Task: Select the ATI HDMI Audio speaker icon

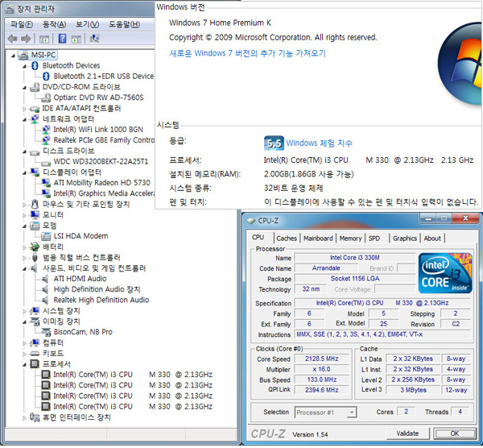Action: [45, 279]
